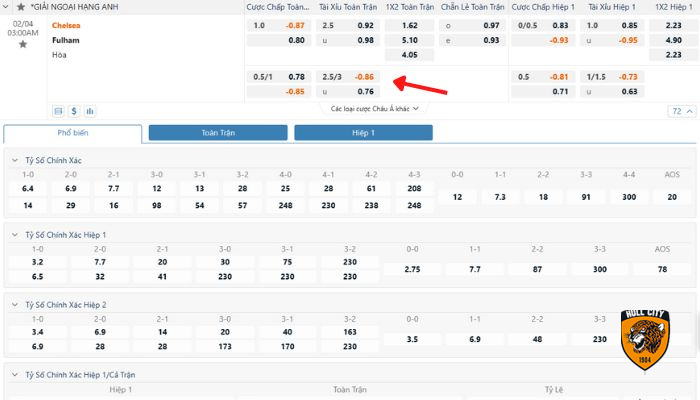Collapse the Tỷ Số Chính Xác Hiệp 1 section
The width and height of the screenshot is (700, 400).
click(x=14, y=234)
